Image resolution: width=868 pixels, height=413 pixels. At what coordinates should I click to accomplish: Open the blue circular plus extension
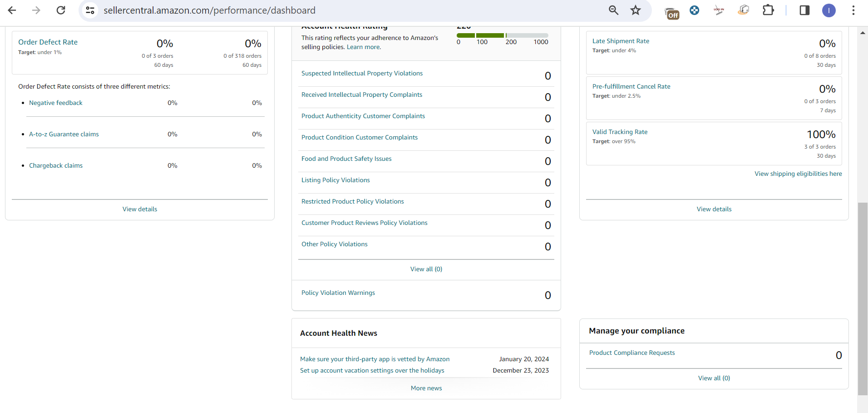694,10
